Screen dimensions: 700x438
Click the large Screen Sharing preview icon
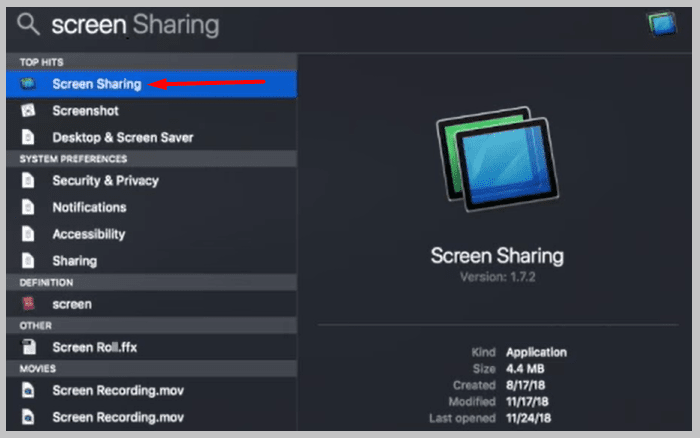coord(498,159)
